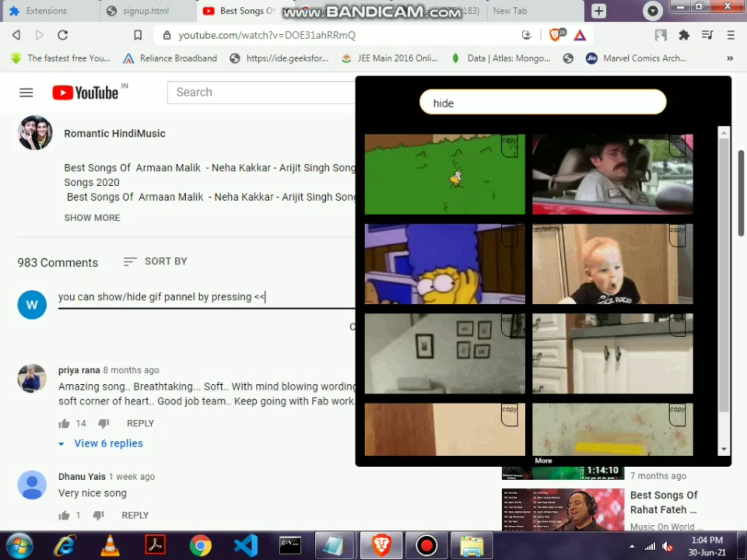Open the Extensions puzzle piece icon

tap(684, 35)
